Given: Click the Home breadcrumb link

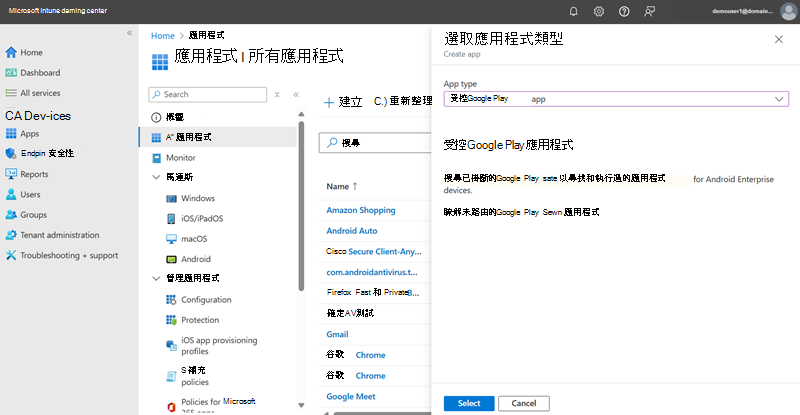Looking at the screenshot, I should click(x=163, y=36).
